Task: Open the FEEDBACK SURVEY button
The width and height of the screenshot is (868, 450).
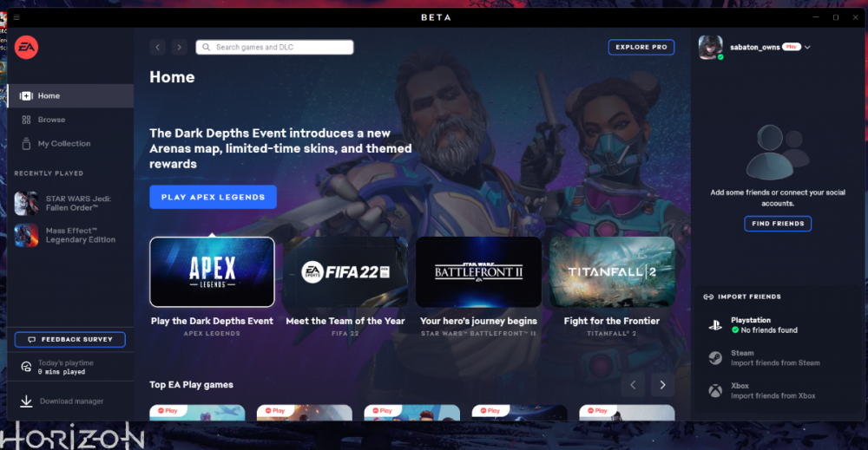Action: pyautogui.click(x=69, y=339)
